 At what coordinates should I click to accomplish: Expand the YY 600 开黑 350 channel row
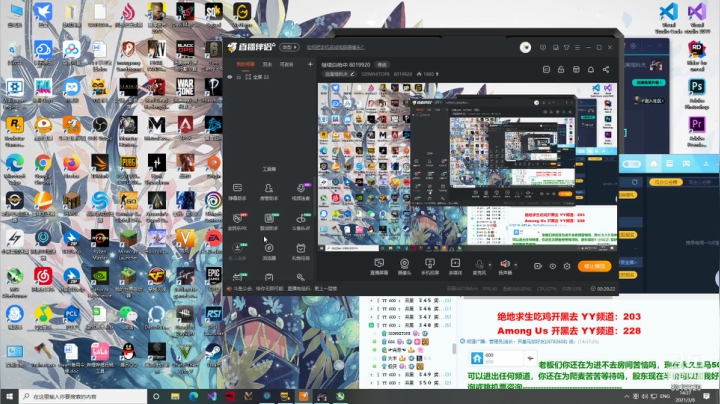click(x=371, y=383)
